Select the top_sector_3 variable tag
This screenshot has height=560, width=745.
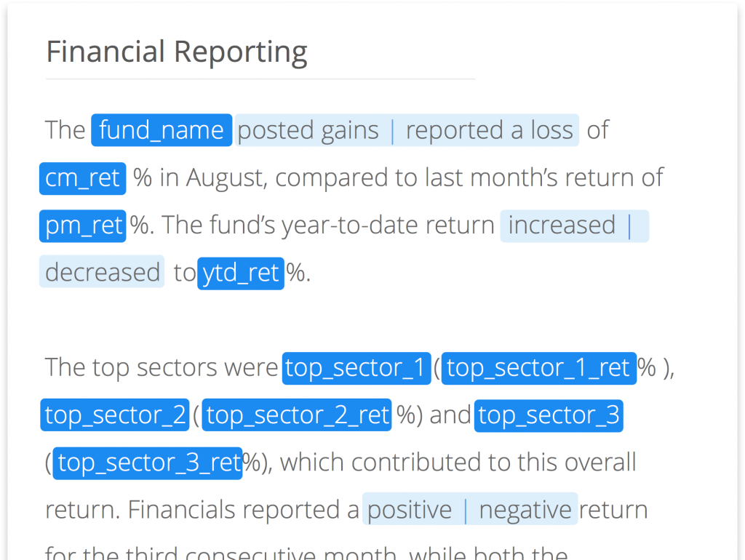[549, 415]
